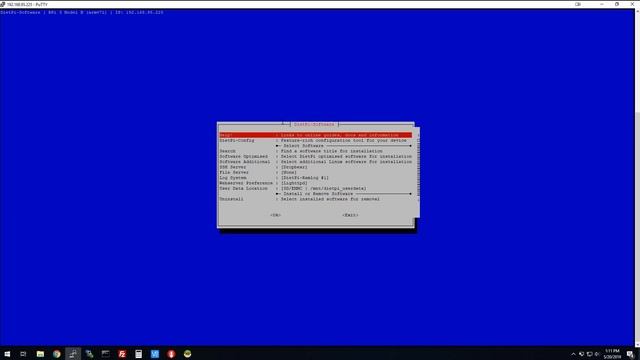Launch FileZilla from taskbar
Screen dimensions: 640x360
pyautogui.click(x=122, y=354)
